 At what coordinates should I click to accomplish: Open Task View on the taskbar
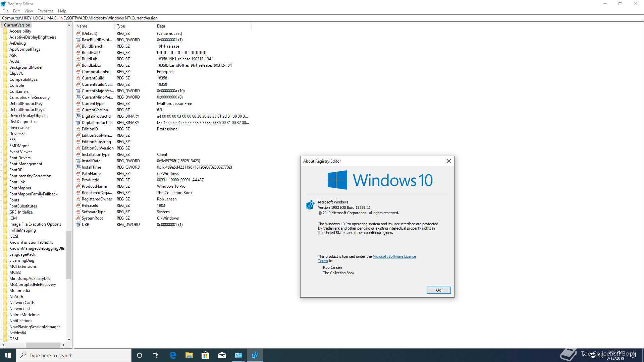[x=156, y=355]
